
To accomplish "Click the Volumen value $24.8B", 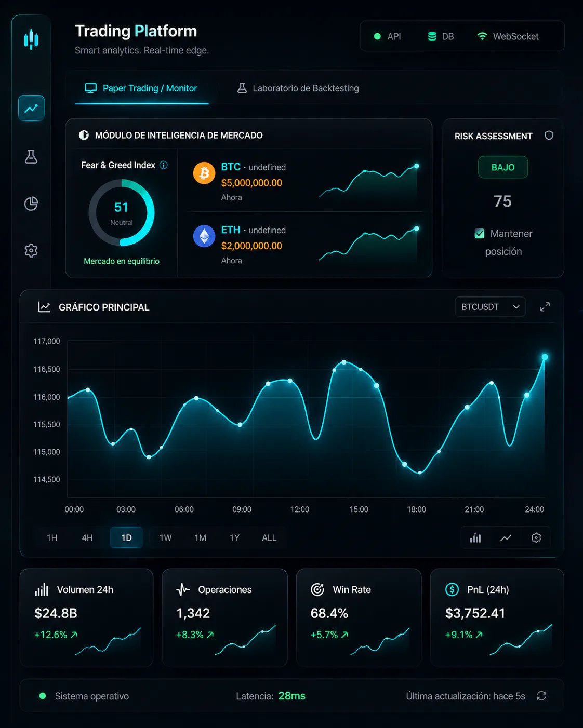I will coord(56,613).
